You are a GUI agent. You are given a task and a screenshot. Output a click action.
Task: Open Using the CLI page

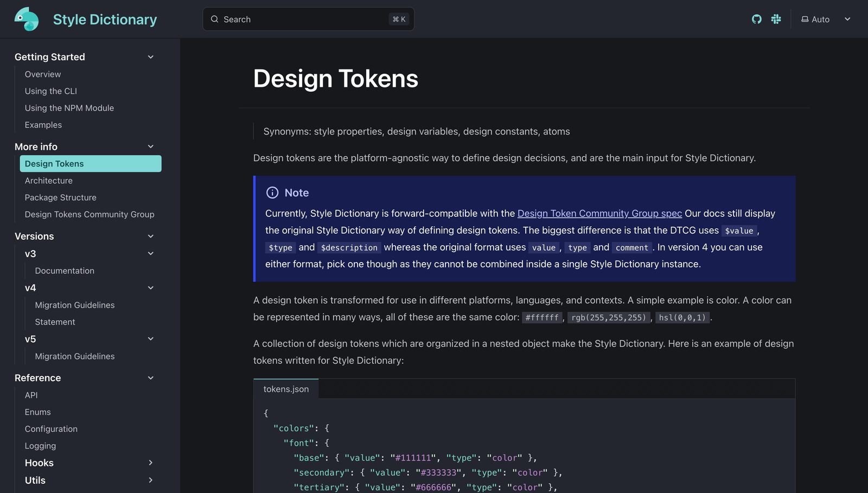(x=51, y=91)
